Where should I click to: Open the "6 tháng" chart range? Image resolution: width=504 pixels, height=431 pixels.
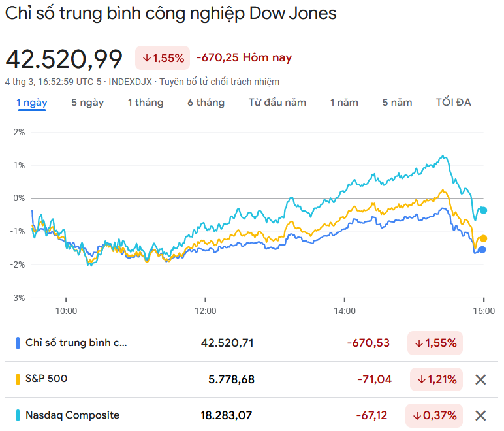point(206,103)
